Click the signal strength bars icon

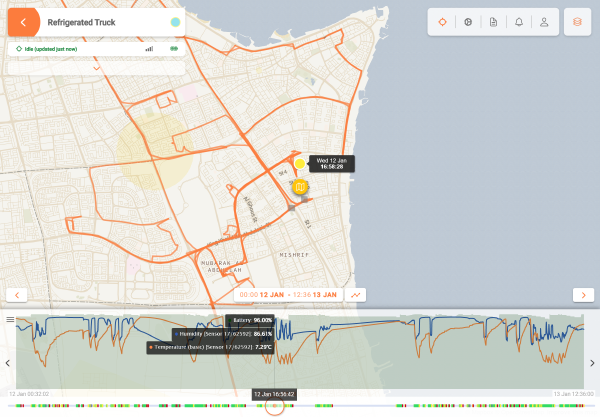point(149,49)
